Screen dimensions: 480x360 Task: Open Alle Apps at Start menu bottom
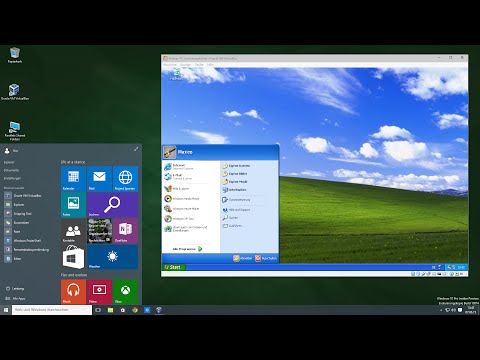pyautogui.click(x=15, y=298)
